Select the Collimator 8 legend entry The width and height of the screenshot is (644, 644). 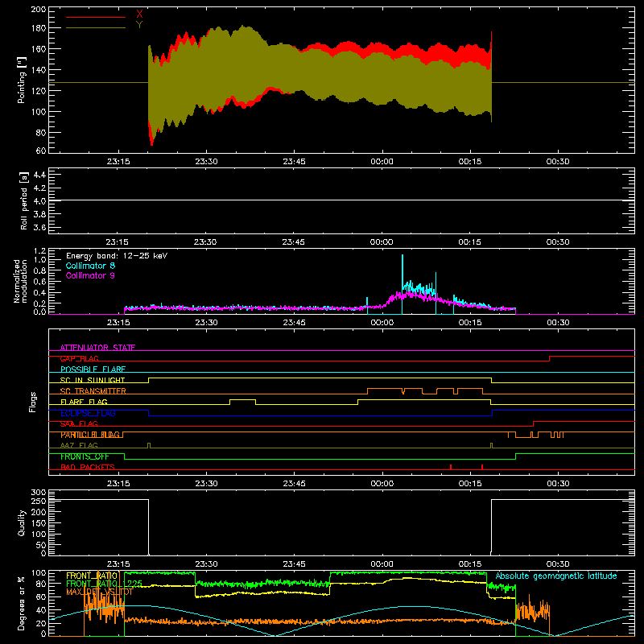pyautogui.click(x=90, y=266)
